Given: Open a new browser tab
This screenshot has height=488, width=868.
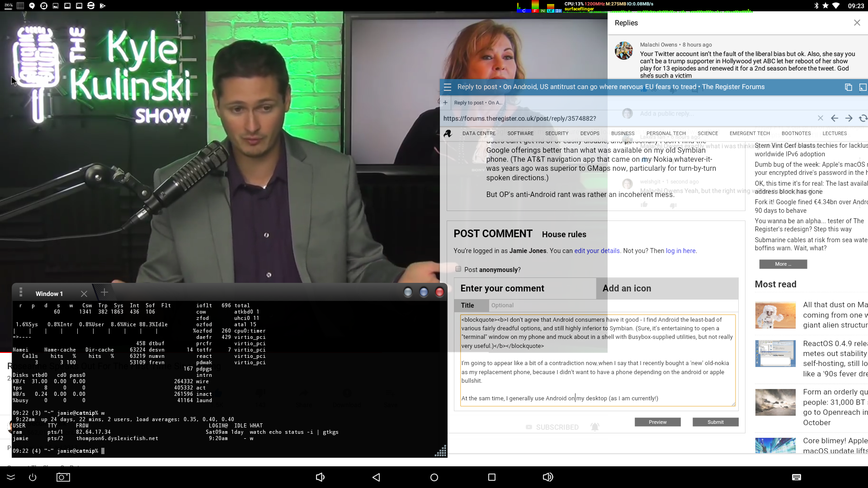Looking at the screenshot, I should pyautogui.click(x=445, y=103).
